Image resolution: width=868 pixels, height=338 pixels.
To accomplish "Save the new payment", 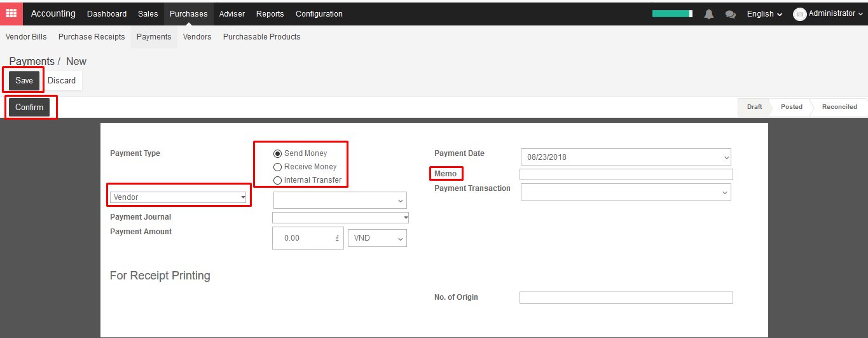I will tap(24, 80).
